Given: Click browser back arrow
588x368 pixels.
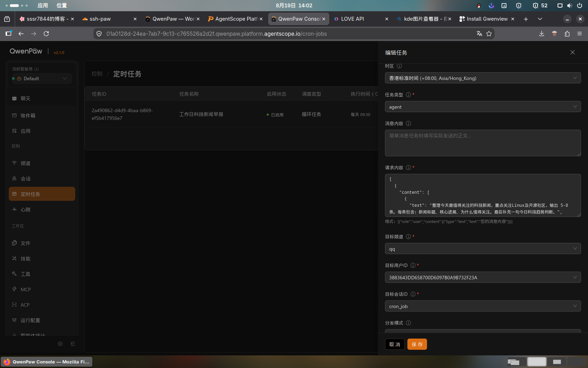Looking at the screenshot, I should pos(21,34).
